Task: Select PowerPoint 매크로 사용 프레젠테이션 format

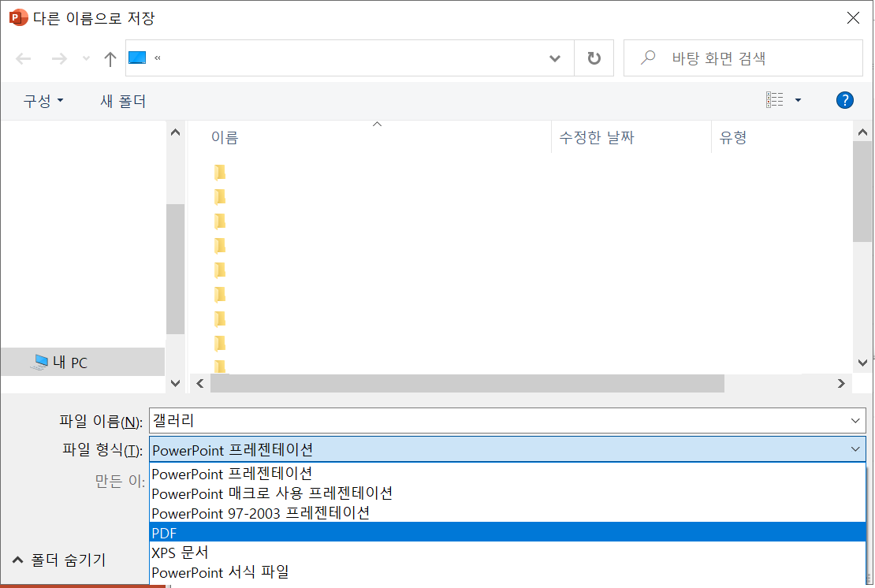Action: point(507,493)
